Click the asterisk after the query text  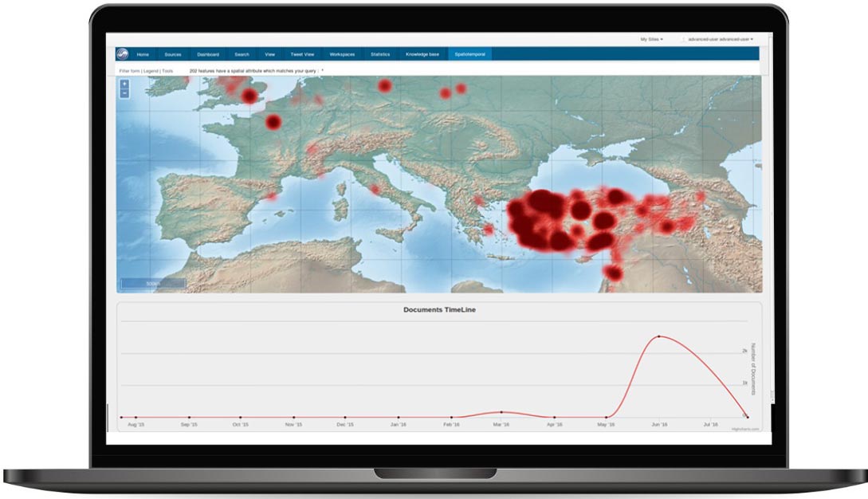(322, 71)
